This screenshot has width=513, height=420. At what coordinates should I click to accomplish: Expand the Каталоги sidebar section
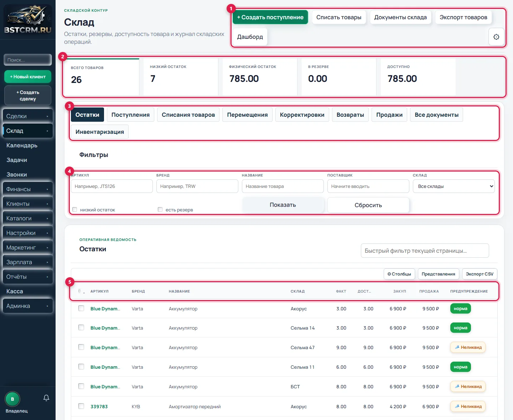pyautogui.click(x=27, y=218)
